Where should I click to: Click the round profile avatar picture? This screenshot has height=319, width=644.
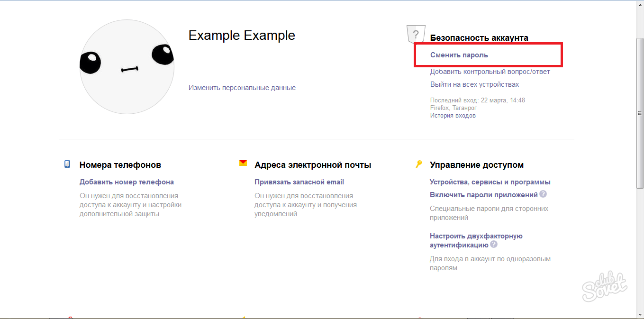pyautogui.click(x=127, y=67)
